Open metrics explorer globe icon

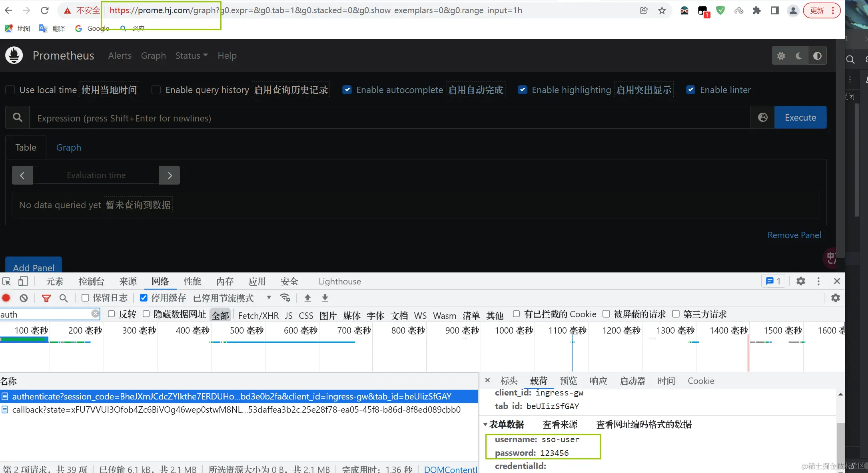(x=762, y=117)
